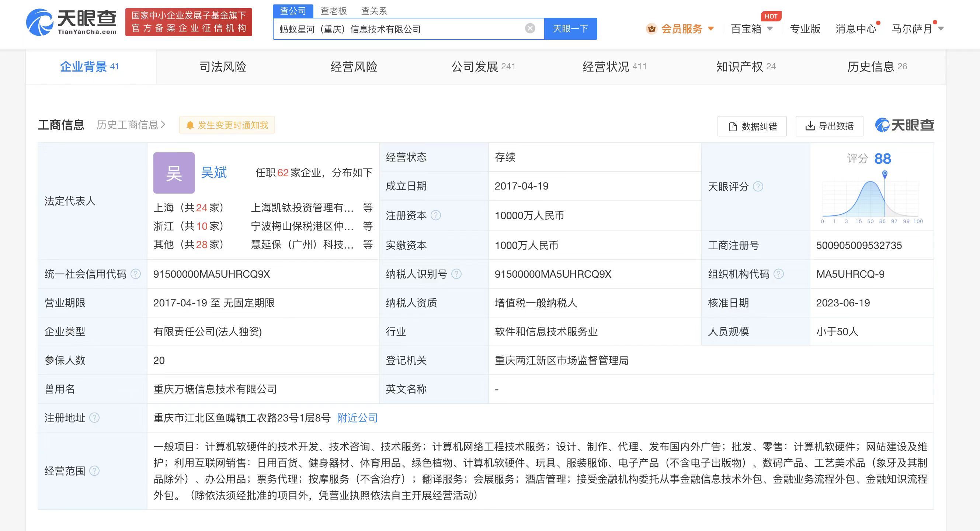Open the 附近公司 link
The height and width of the screenshot is (531, 980).
[357, 418]
